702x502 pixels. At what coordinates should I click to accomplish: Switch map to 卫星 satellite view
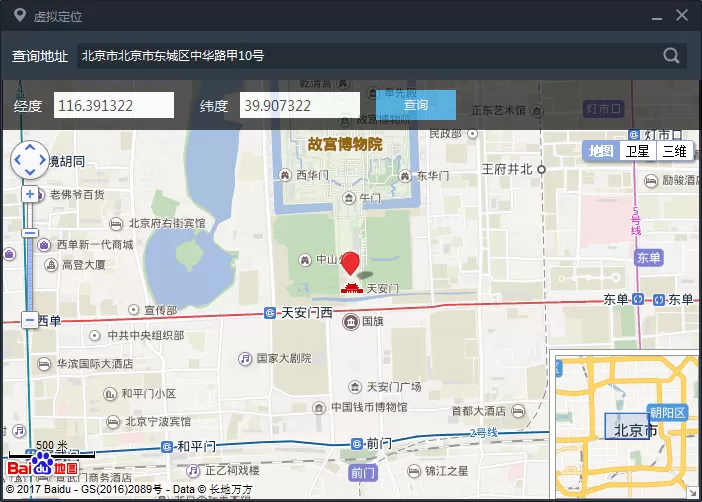[x=638, y=151]
